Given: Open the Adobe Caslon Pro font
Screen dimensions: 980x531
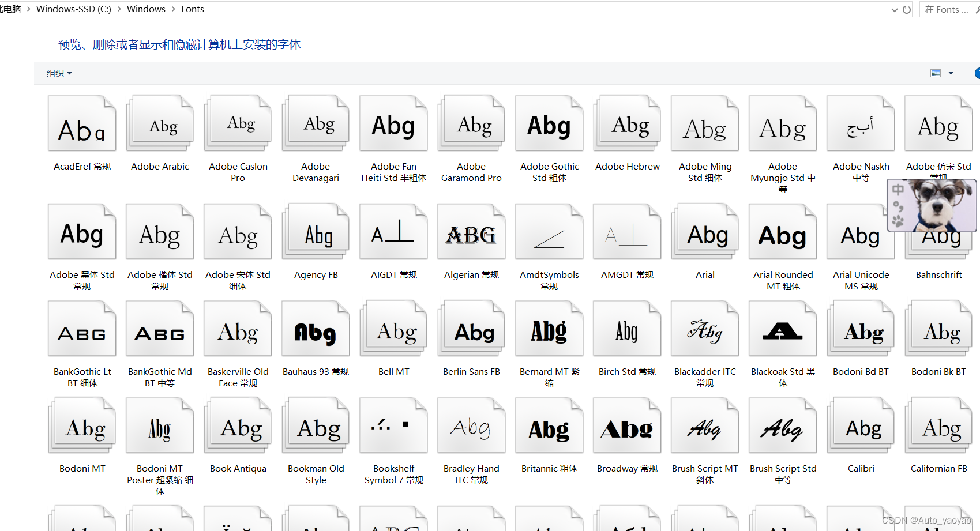Looking at the screenshot, I should point(238,124).
